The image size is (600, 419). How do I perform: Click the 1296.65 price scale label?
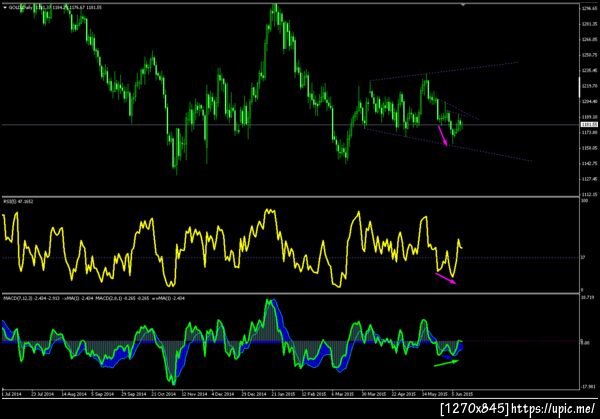pyautogui.click(x=589, y=8)
